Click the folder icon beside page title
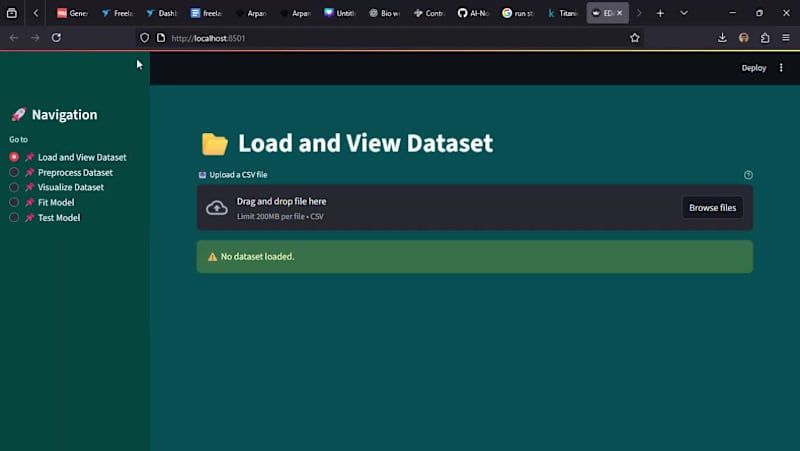Screen dimensions: 800x451 214,144
